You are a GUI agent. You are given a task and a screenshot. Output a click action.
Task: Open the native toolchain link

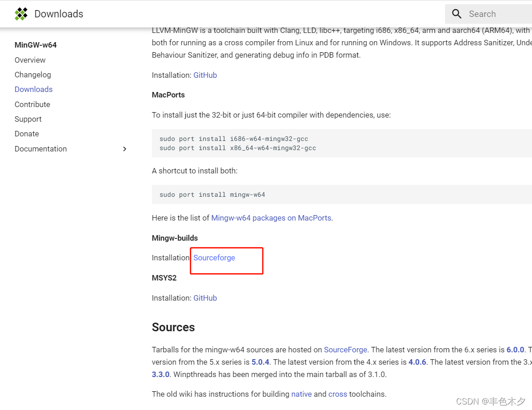coord(301,394)
